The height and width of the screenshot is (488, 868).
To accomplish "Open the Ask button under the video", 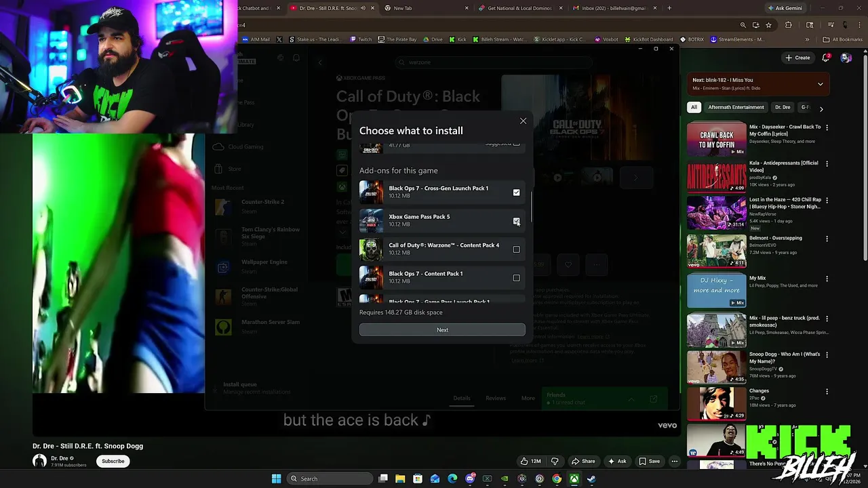I will 617,461.
